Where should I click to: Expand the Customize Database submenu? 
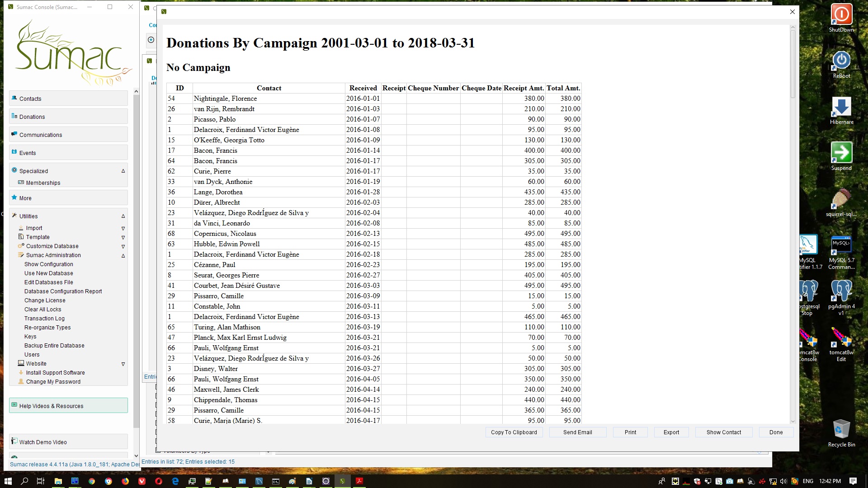tap(123, 246)
